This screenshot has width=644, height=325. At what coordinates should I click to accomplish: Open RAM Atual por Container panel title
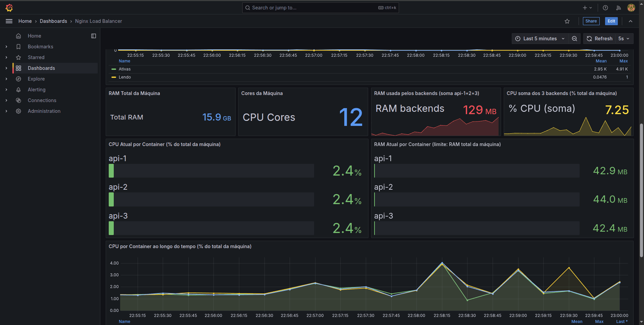pos(437,144)
